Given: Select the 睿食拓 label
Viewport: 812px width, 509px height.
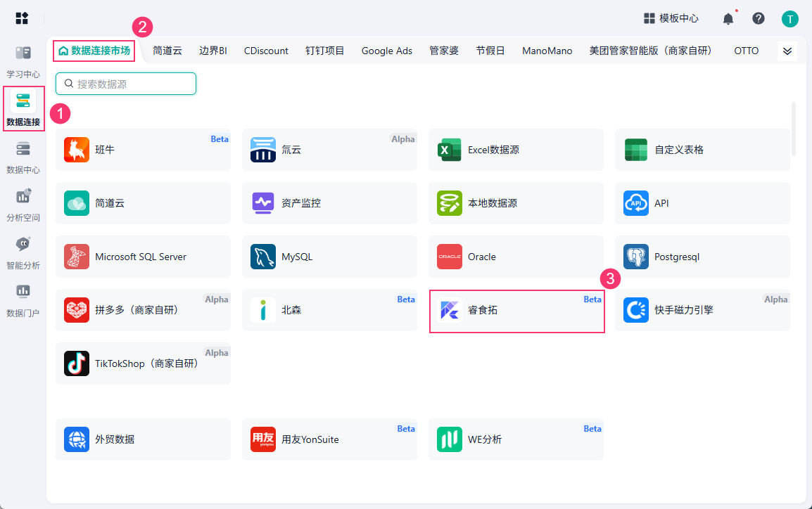Looking at the screenshot, I should [x=483, y=310].
